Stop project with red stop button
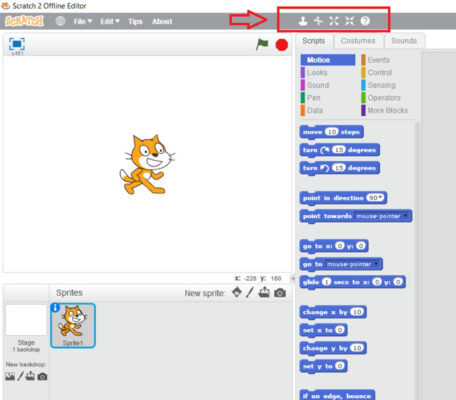This screenshot has height=400, width=456. pyautogui.click(x=282, y=45)
